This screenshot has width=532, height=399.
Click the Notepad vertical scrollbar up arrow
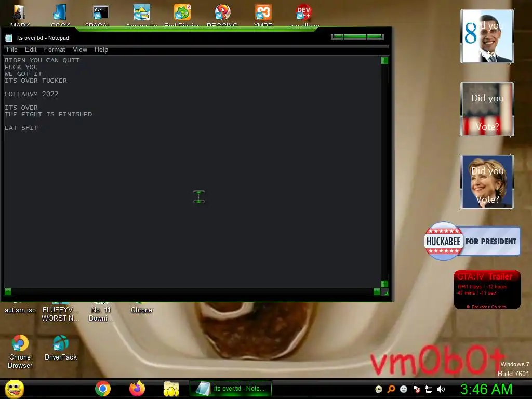coord(384,61)
